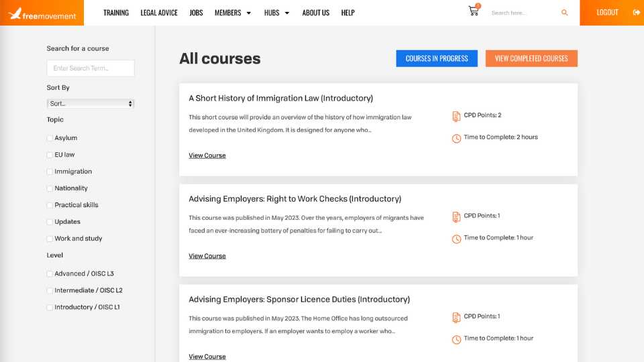Click CPD Points icon for Right to Work Checks

point(456,217)
